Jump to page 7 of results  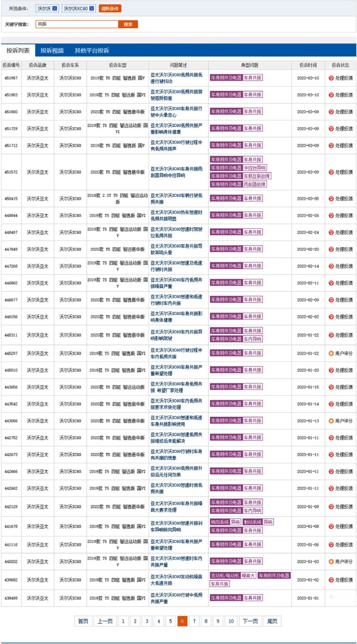click(194, 621)
